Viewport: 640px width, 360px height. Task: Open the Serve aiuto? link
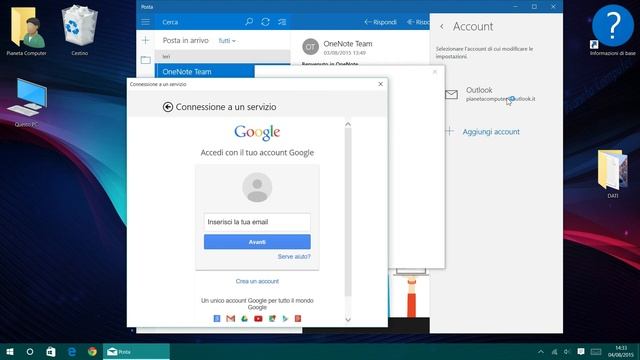coord(294,256)
